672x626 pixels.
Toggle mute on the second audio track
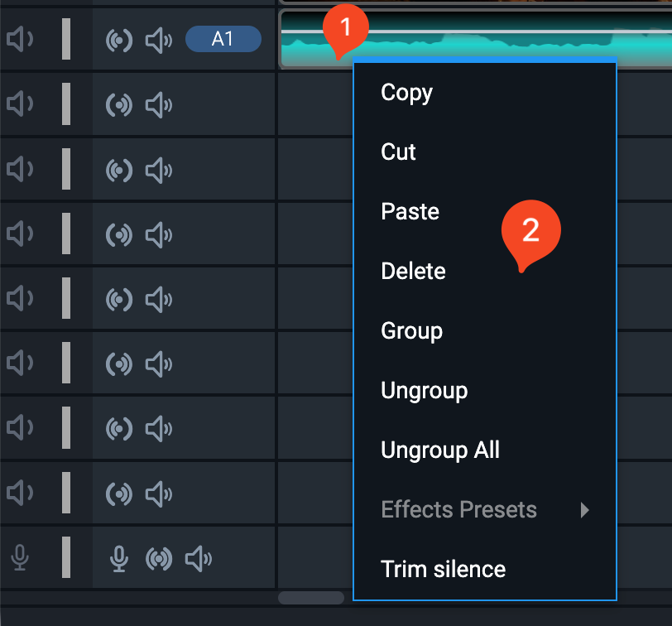(x=20, y=104)
